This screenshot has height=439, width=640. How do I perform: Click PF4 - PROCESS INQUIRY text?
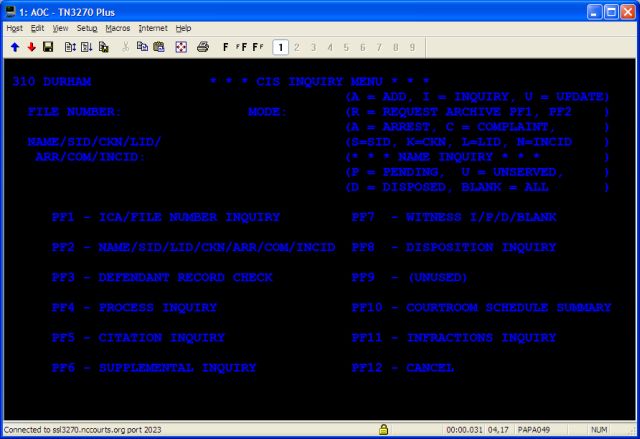(x=134, y=307)
